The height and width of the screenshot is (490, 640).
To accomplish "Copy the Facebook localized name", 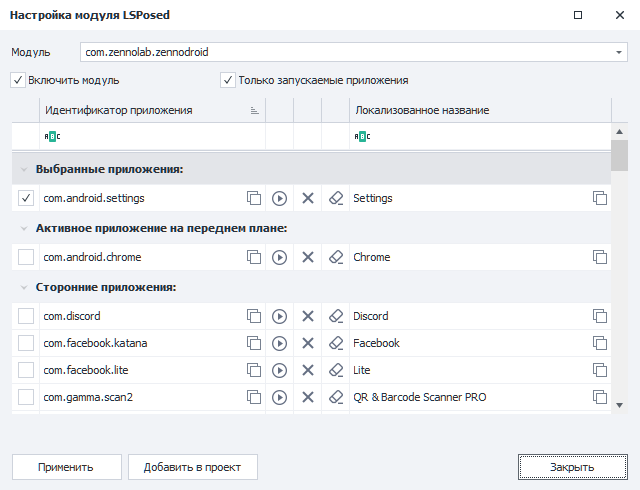I will pos(600,343).
